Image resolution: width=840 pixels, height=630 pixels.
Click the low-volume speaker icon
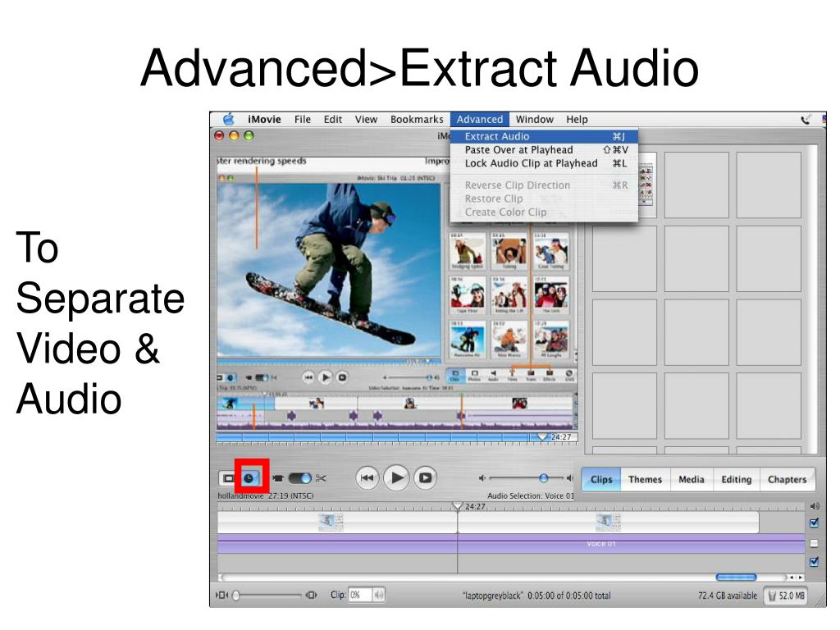(482, 478)
